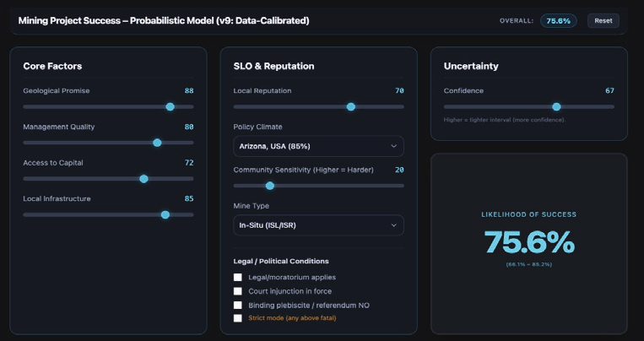Viewport: 644px width, 341px height.
Task: Click the Overall 75.6% badge
Action: [x=558, y=20]
